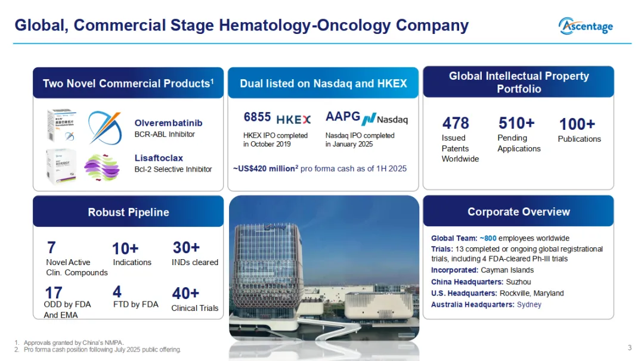
Task: Select the Global Intellectual Property Portfolio header
Action: (518, 82)
